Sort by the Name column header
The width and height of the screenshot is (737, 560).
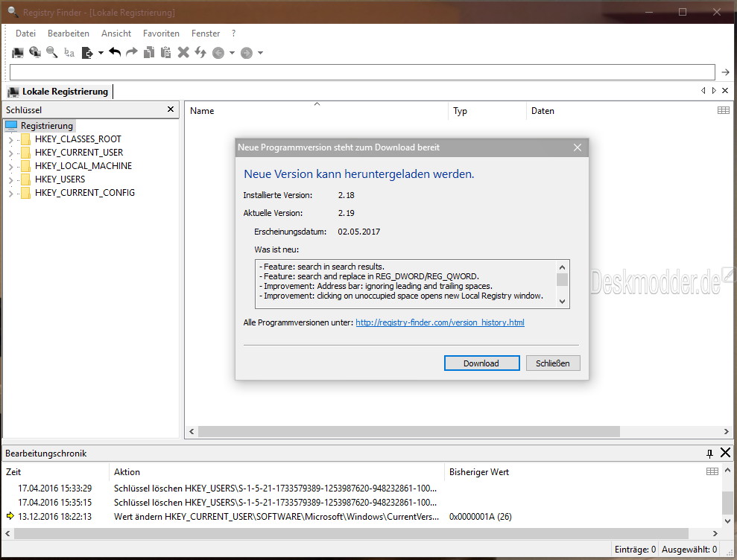coord(316,111)
